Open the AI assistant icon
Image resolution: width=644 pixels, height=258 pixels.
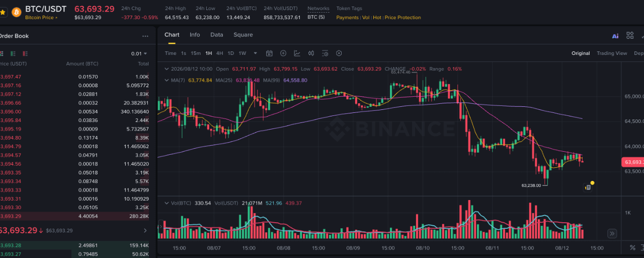pyautogui.click(x=615, y=36)
